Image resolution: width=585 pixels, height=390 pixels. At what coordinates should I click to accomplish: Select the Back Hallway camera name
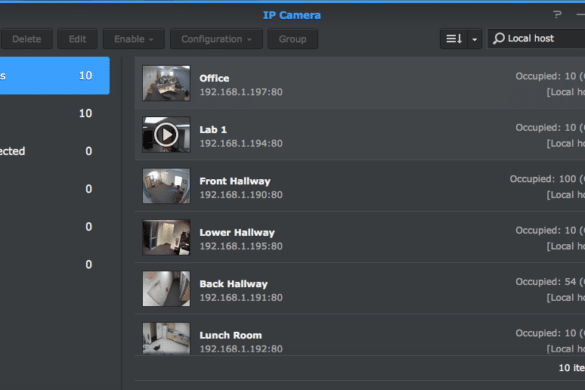click(234, 284)
